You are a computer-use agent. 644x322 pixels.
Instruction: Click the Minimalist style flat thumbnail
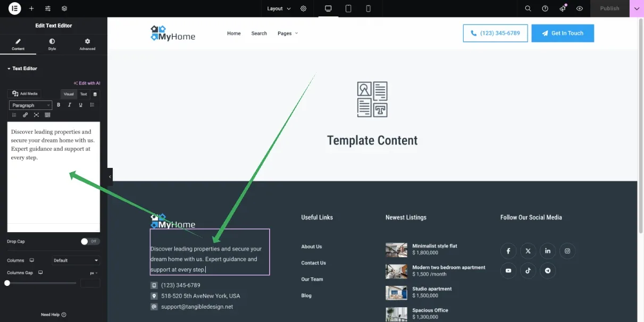(396, 250)
